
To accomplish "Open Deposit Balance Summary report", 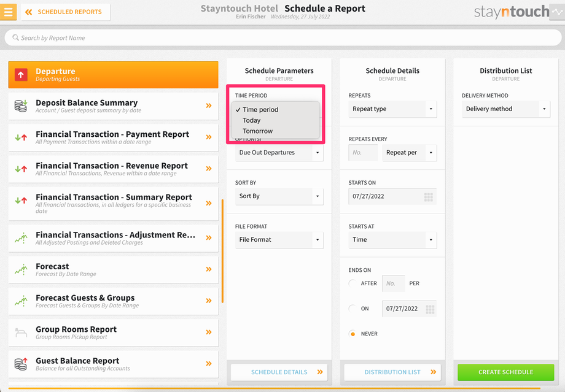I will (113, 106).
